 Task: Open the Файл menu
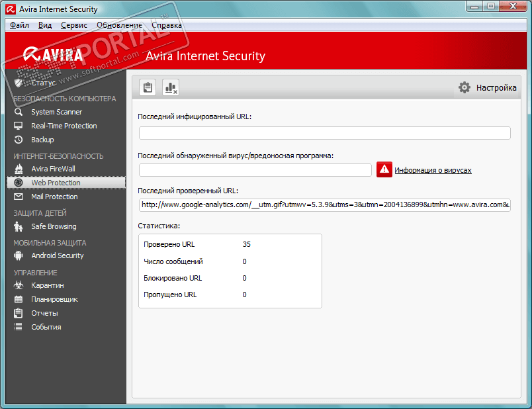click(x=19, y=25)
